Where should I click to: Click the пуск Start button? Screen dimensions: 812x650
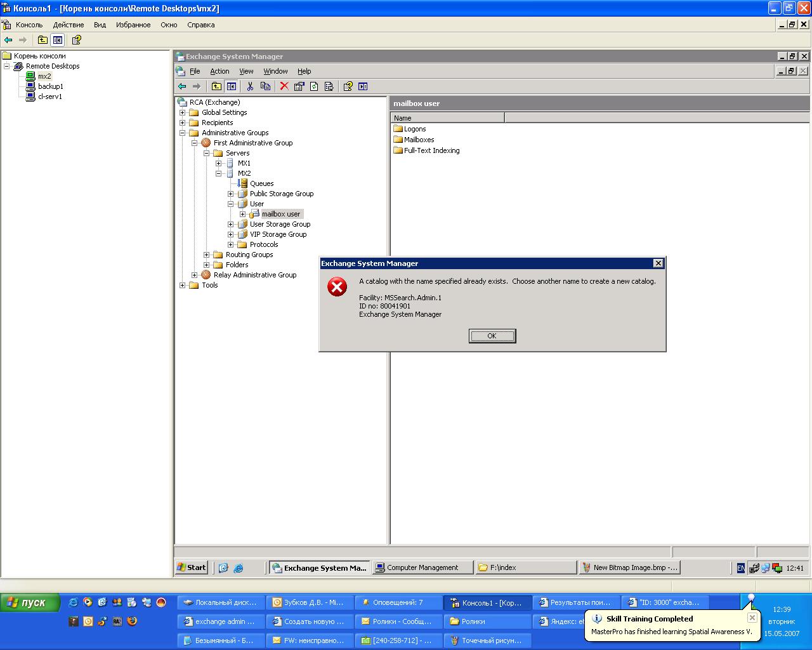[x=30, y=602]
